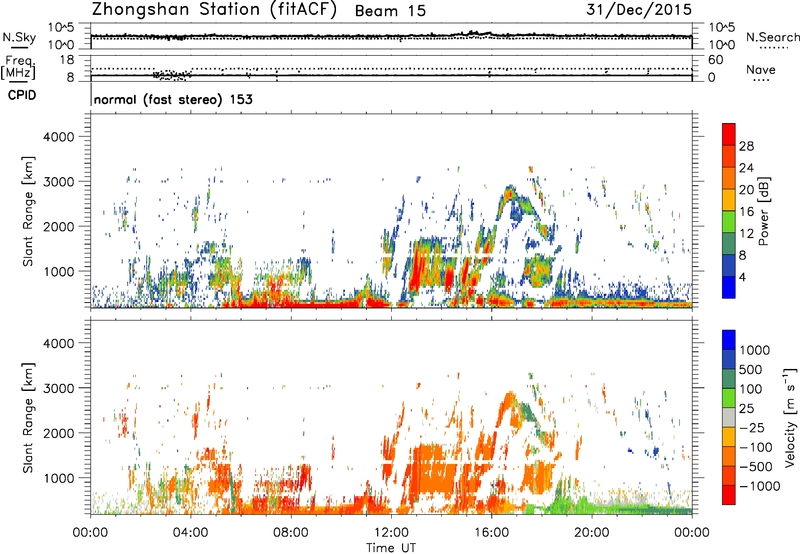Viewport: 800px width, 554px height.
Task: Click the "2000" tick on the power panel
Action: point(58,226)
